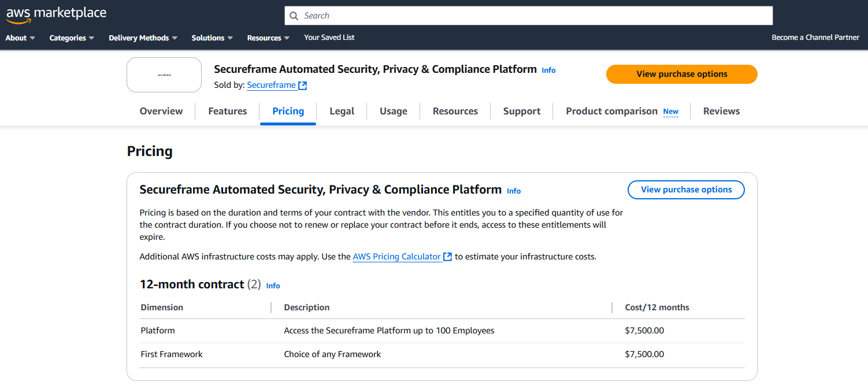Expand the Resources dropdown in top navigation
The image size is (868, 386).
coord(268,38)
